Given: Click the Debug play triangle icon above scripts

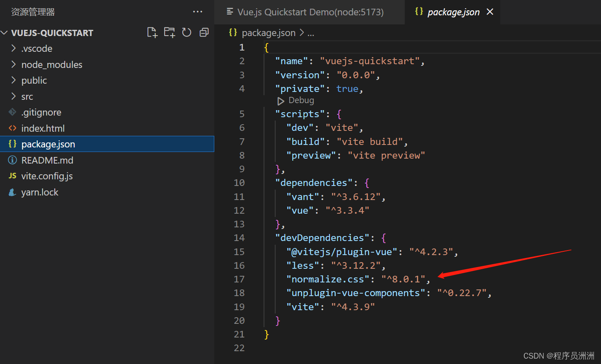Looking at the screenshot, I should (281, 101).
